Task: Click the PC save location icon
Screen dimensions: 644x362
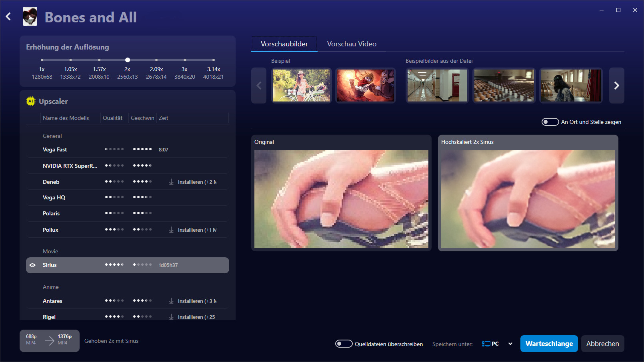Action: click(x=486, y=344)
